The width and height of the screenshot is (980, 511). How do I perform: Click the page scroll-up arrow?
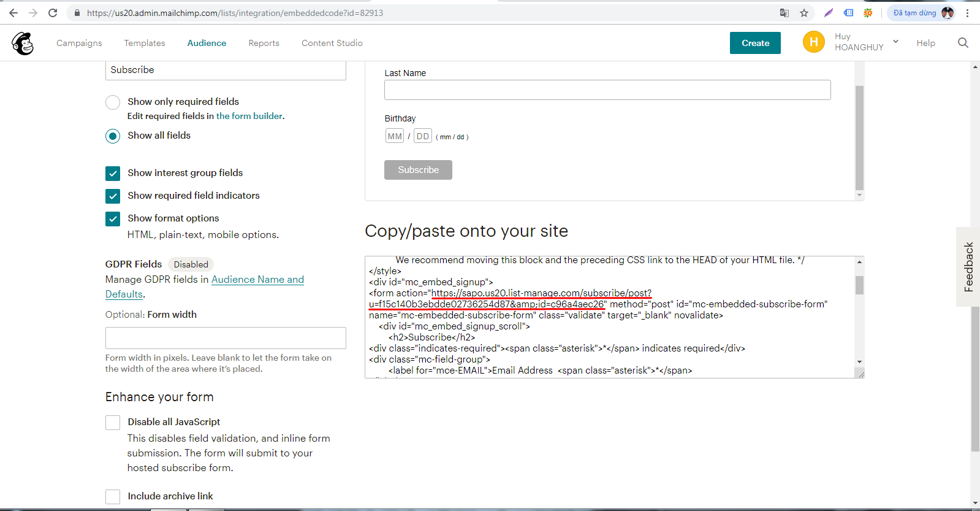[x=975, y=66]
